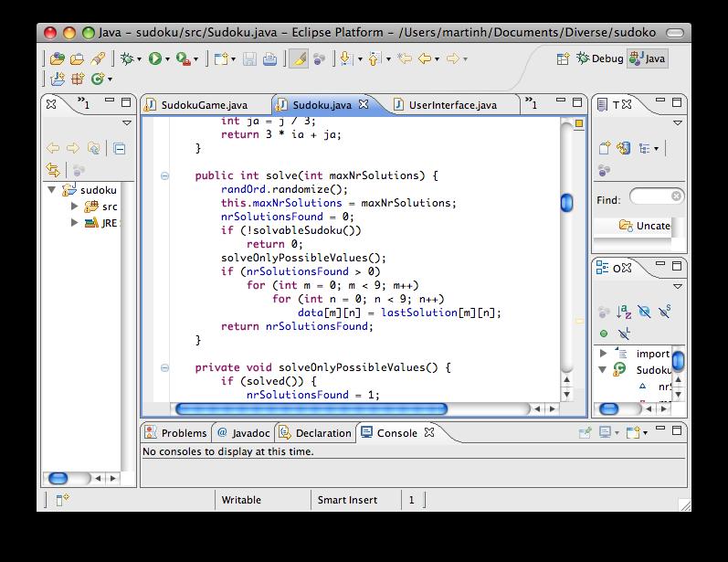Click the green Run button in the toolbar
Image resolution: width=728 pixels, height=562 pixels.
[155, 58]
